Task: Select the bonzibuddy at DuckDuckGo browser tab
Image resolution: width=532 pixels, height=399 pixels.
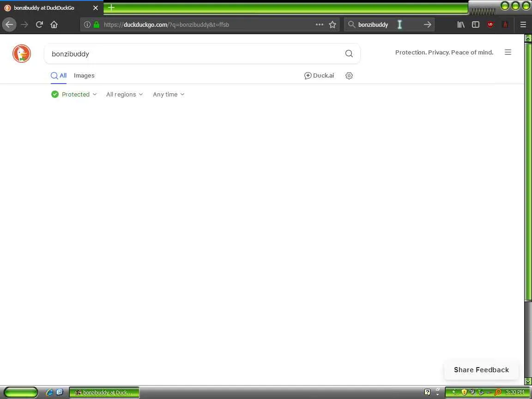Action: (51, 7)
